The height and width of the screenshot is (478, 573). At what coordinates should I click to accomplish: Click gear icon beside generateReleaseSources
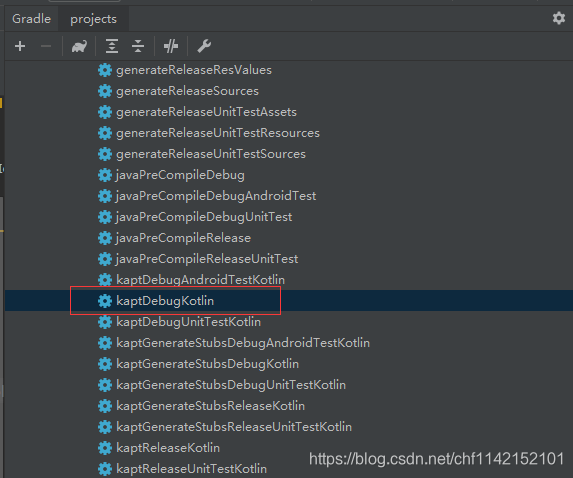105,91
